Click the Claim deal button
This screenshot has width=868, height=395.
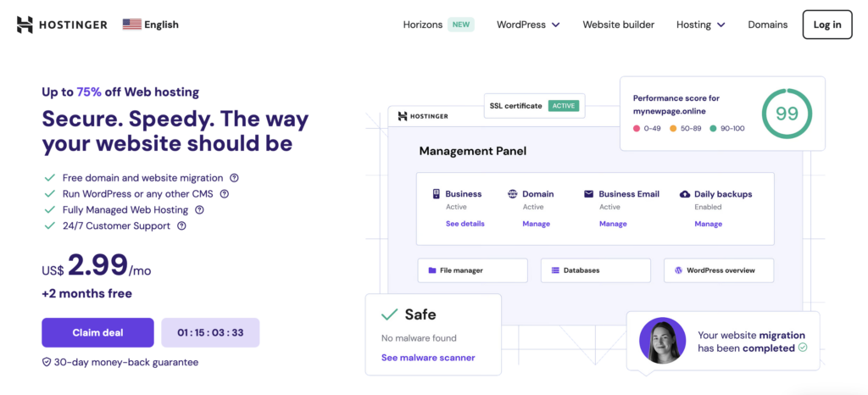pos(98,332)
